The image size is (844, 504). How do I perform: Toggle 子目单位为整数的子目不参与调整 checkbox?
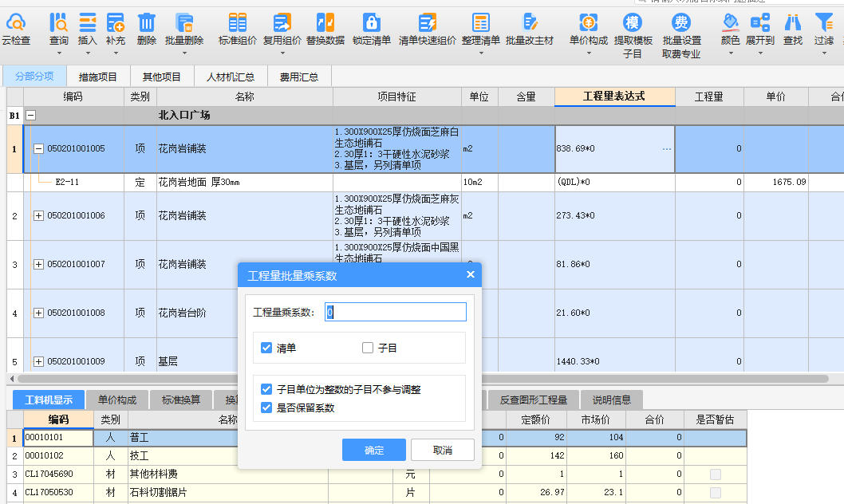266,389
